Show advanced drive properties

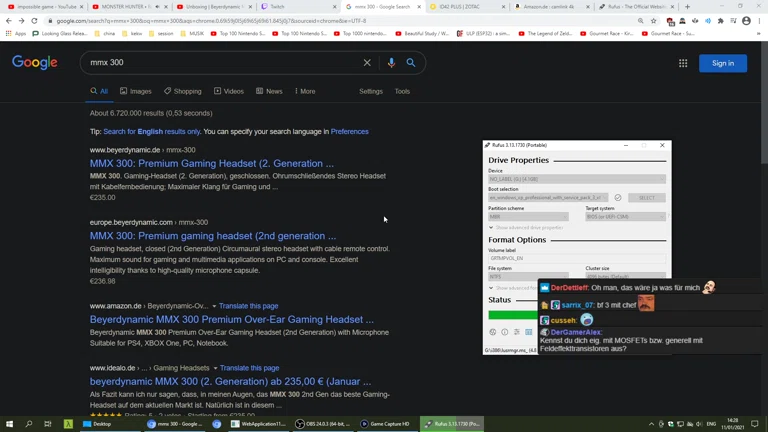point(526,227)
